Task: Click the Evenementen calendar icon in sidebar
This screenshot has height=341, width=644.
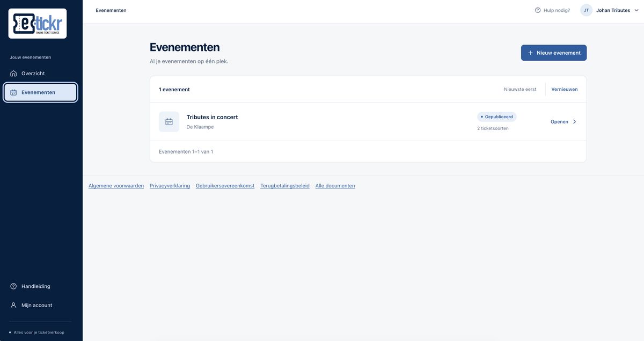Action: tap(13, 92)
